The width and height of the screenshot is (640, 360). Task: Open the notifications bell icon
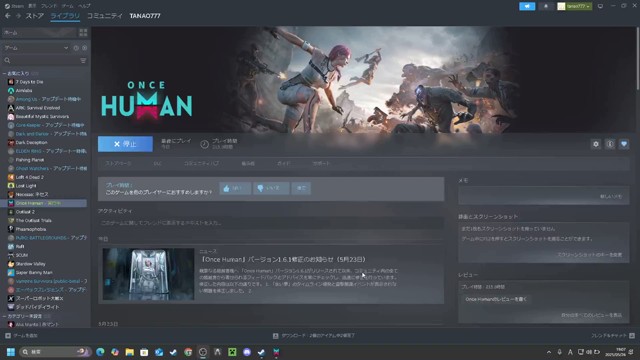tap(546, 6)
